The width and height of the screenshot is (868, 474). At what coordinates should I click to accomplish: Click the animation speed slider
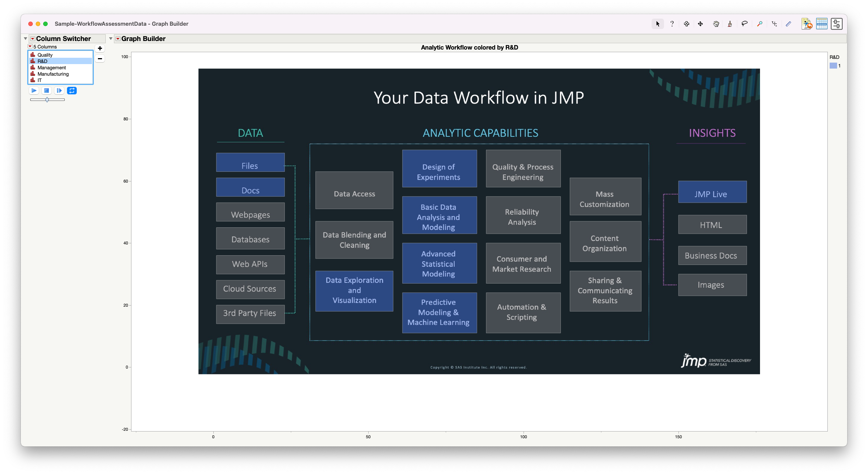tap(47, 99)
